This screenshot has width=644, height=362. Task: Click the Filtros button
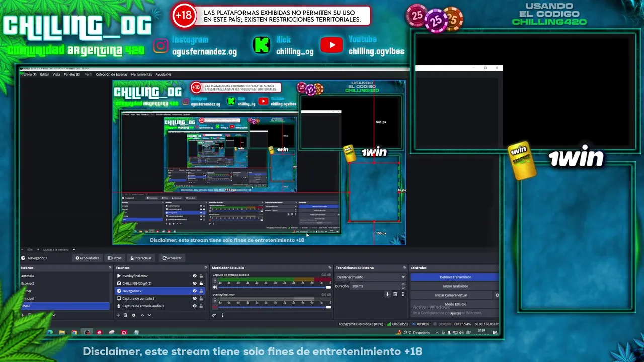pos(115,258)
